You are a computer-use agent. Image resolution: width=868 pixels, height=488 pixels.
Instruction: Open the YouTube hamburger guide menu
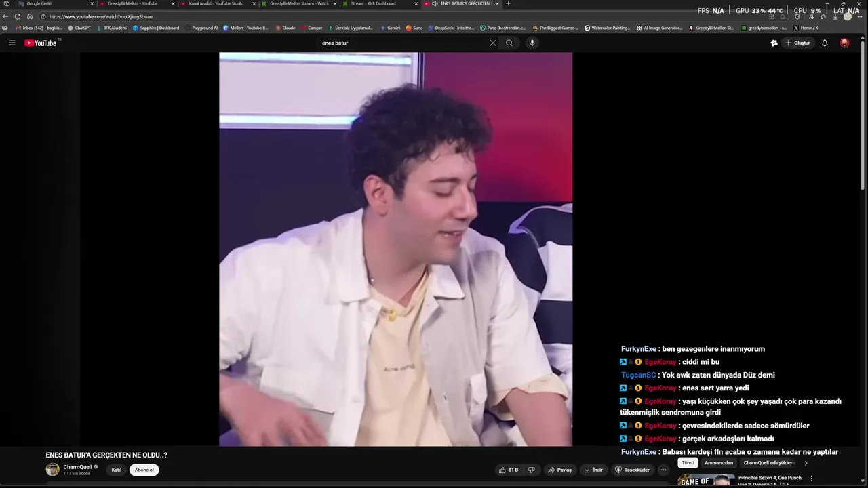click(12, 43)
